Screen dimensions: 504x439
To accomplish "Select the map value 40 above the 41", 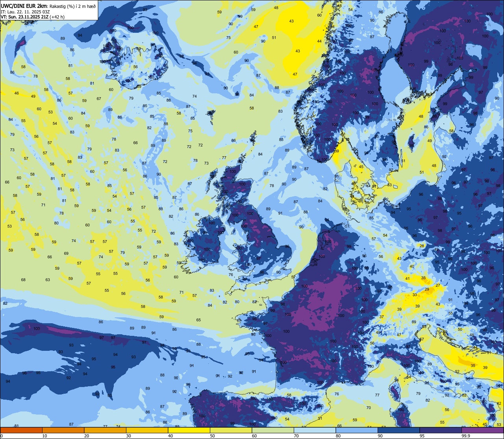I will click(412, 267).
